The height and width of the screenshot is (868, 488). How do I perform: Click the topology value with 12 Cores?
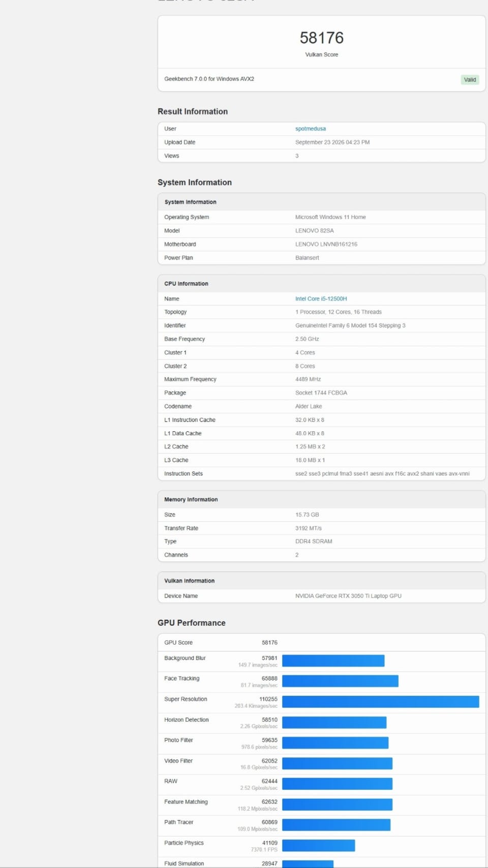(x=339, y=312)
